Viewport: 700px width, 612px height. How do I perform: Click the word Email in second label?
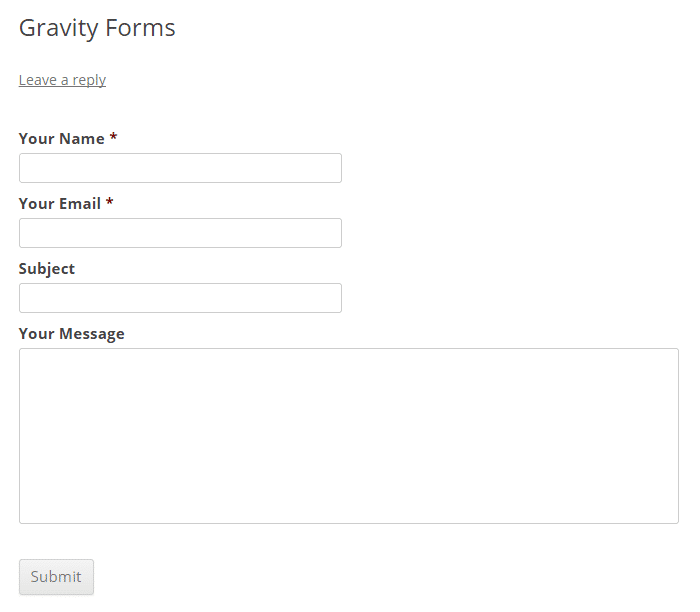[x=80, y=204]
